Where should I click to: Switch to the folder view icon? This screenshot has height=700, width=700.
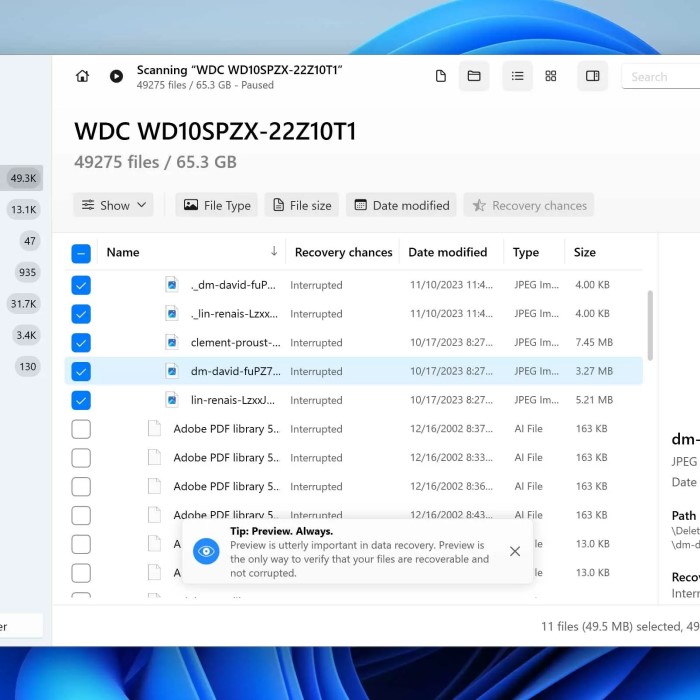[474, 76]
